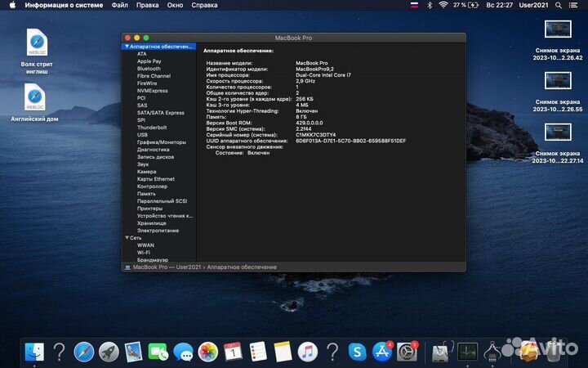
Task: Select Bluetooth in the hardware list
Action: tap(149, 69)
